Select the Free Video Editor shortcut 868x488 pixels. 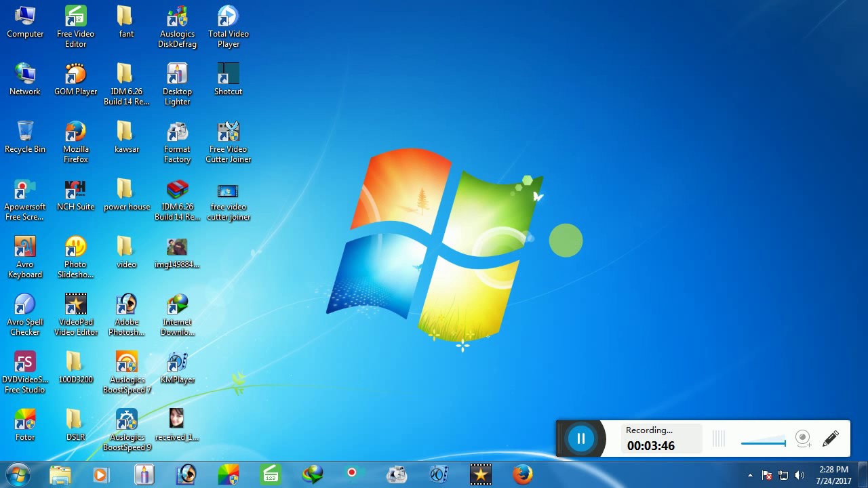pos(75,28)
